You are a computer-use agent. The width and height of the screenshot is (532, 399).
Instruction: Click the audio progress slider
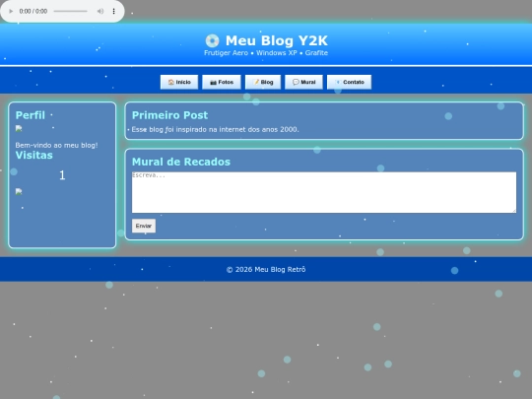[71, 11]
